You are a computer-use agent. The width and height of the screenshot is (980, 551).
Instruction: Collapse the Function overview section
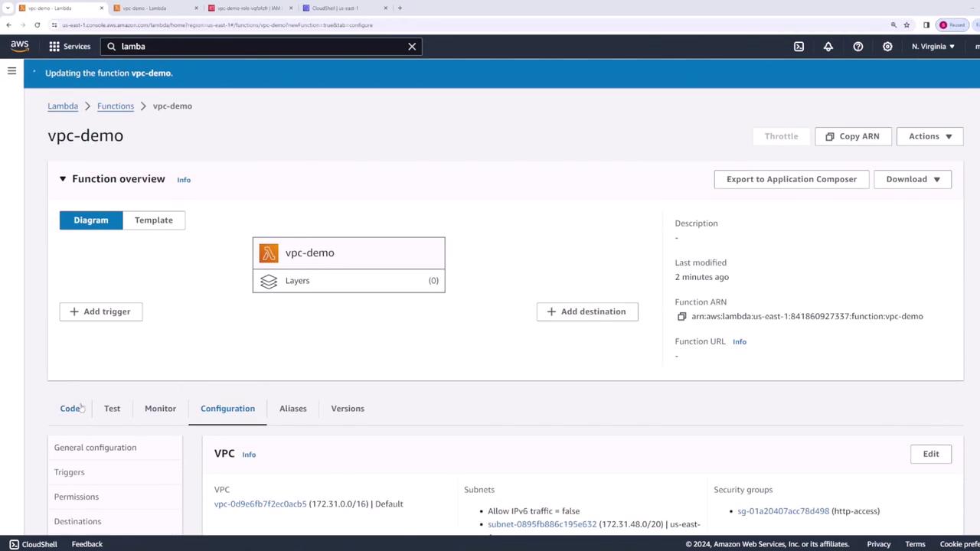tap(63, 179)
